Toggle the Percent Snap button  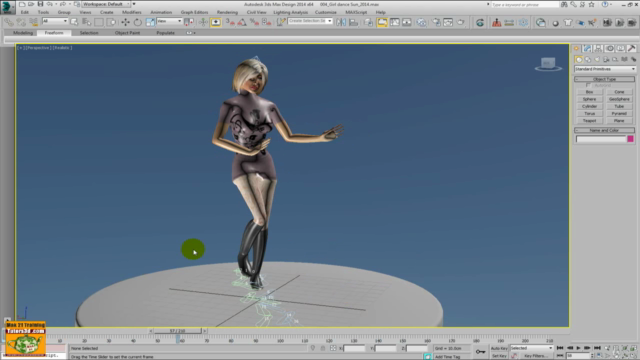[254, 22]
